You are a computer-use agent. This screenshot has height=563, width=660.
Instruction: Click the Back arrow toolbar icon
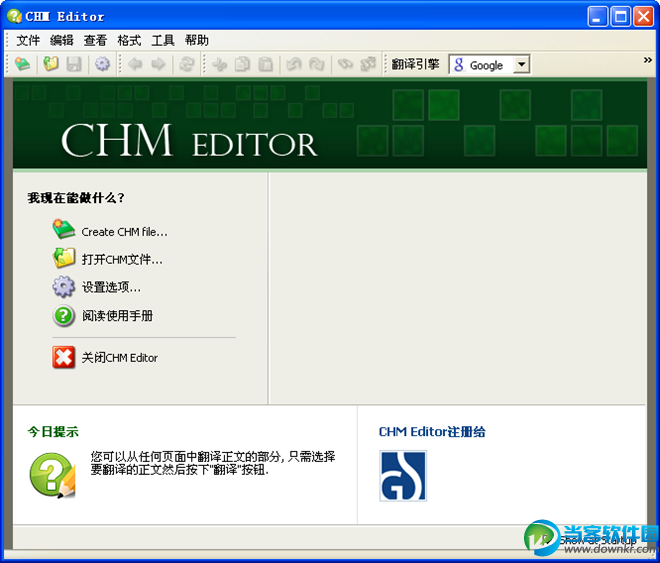point(135,64)
